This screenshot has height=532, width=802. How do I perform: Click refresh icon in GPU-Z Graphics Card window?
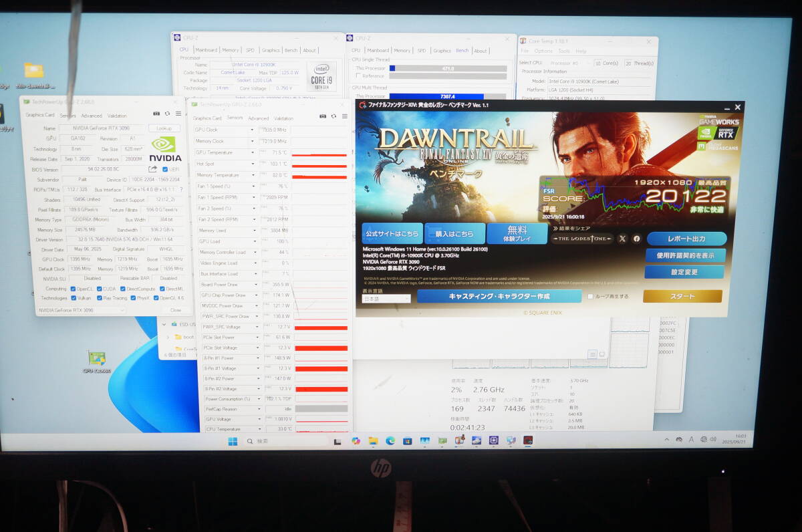point(167,114)
